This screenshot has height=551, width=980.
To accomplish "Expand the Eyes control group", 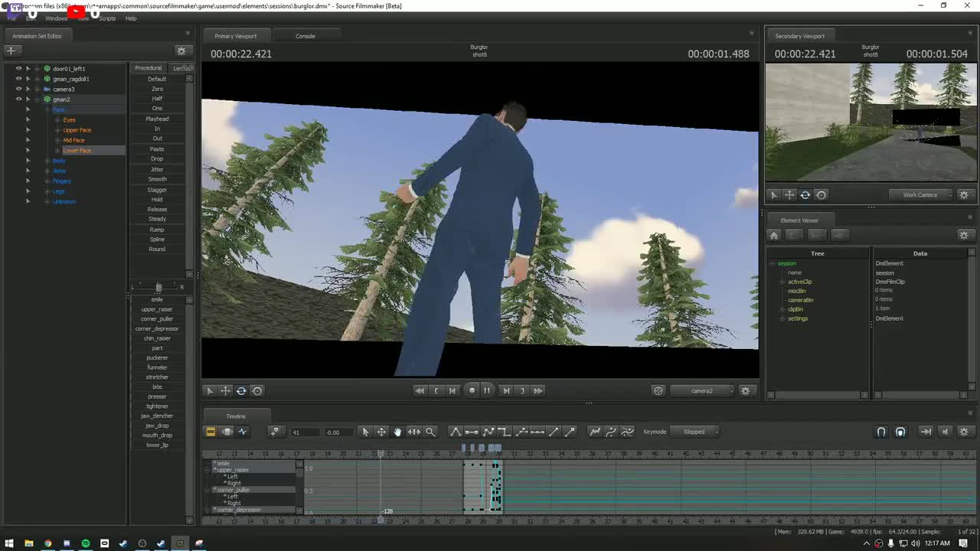I will click(x=57, y=120).
